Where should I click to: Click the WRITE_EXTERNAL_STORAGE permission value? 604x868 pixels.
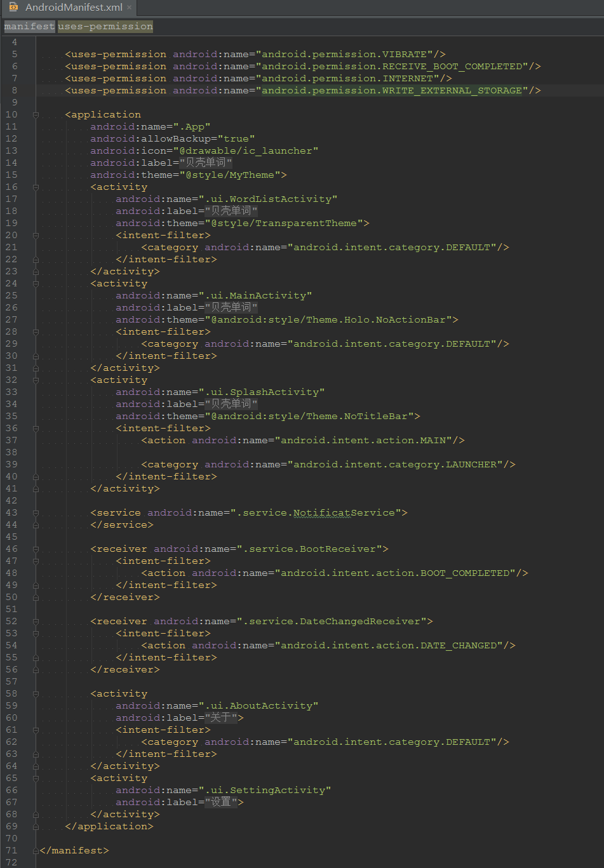pyautogui.click(x=392, y=91)
